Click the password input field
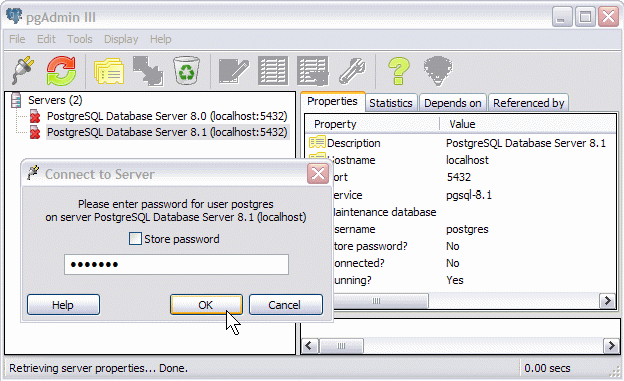624x381 pixels. [x=176, y=264]
